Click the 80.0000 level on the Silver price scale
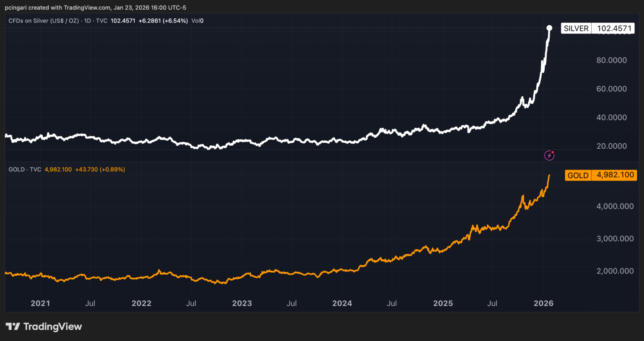644x341 pixels. (612, 60)
